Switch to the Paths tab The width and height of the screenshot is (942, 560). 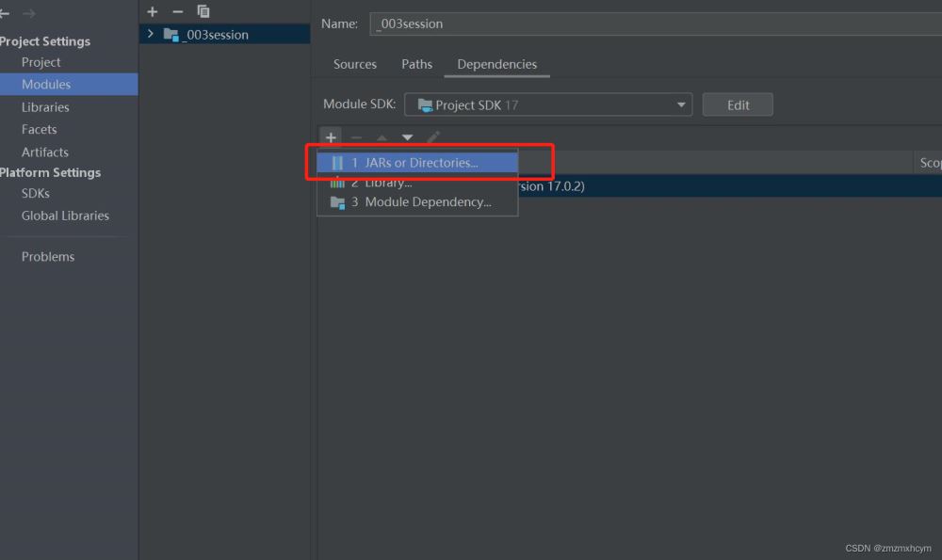coord(416,64)
